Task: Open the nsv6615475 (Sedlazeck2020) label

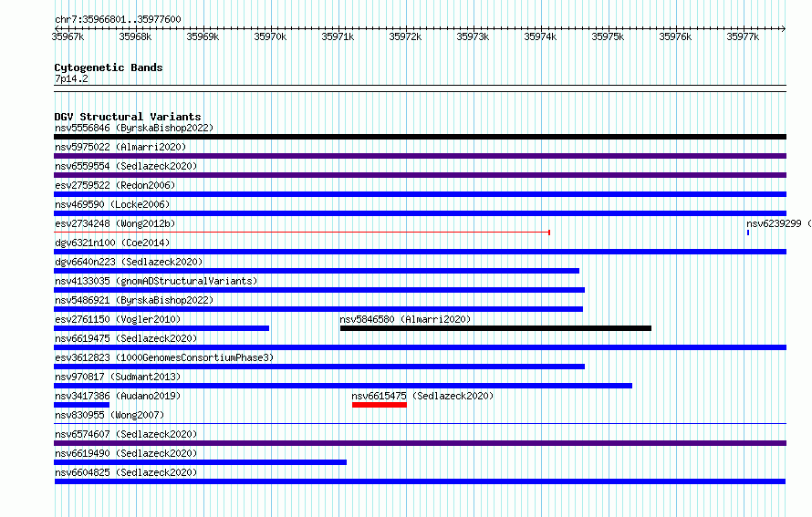Action: point(422,396)
